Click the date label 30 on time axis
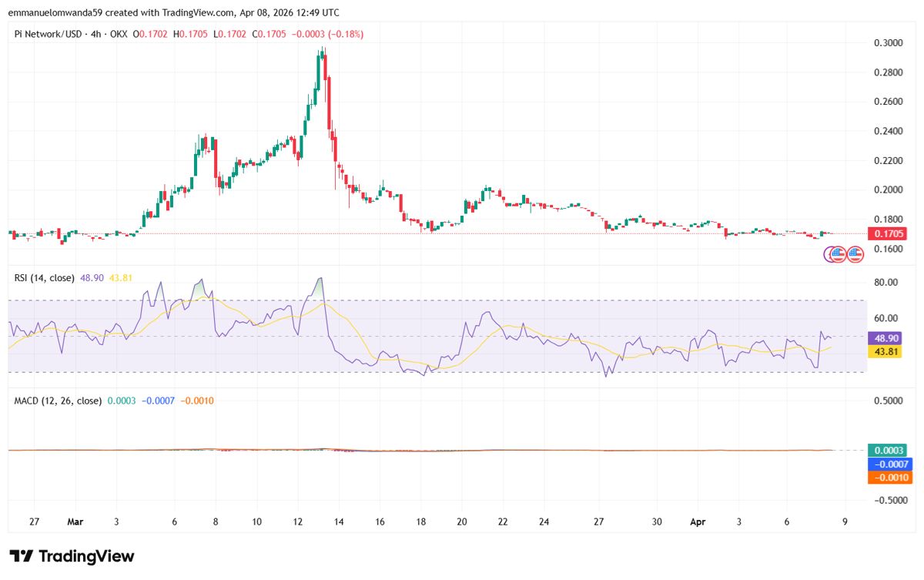This screenshot has height=580, width=924. [657, 521]
